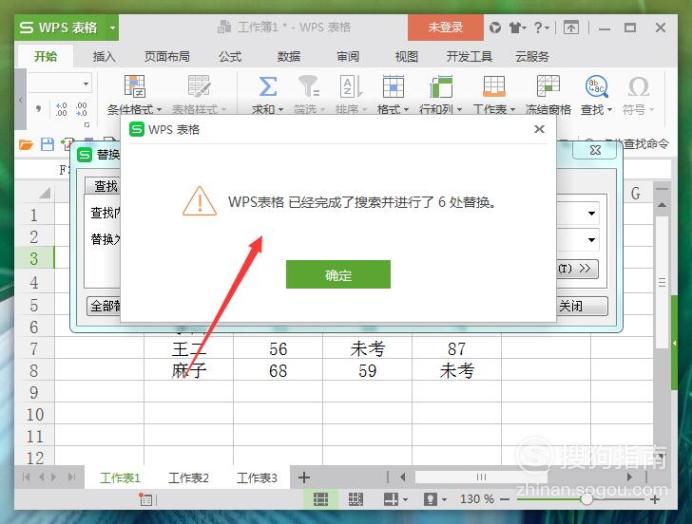Click the 未登录 login button
692x524 pixels.
click(446, 27)
